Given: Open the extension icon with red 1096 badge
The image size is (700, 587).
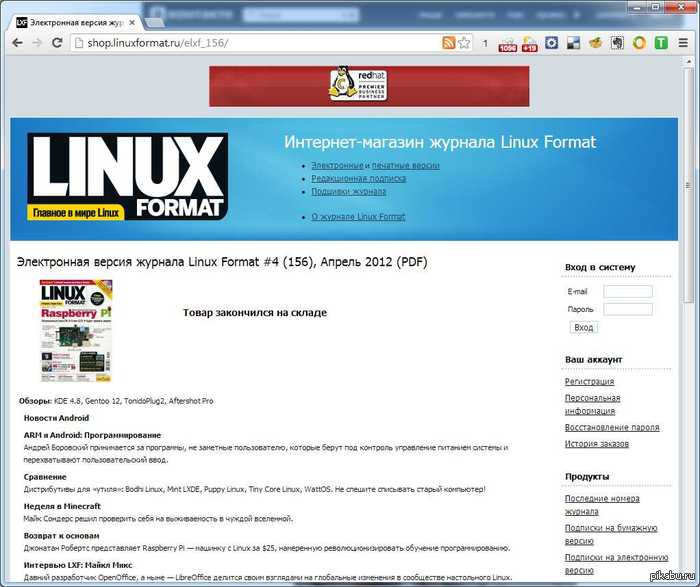Looking at the screenshot, I should [508, 44].
